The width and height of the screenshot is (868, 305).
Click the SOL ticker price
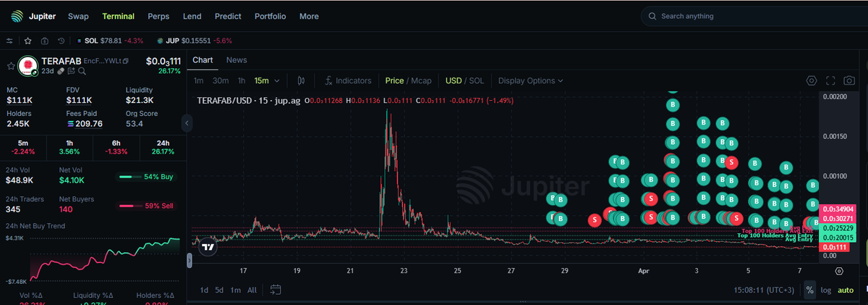pyautogui.click(x=112, y=41)
